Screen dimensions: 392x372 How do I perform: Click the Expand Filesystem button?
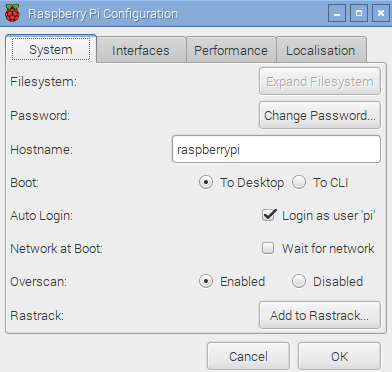(x=320, y=81)
